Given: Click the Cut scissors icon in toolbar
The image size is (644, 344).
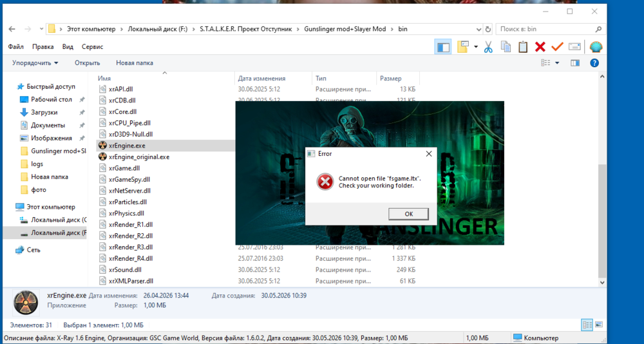Looking at the screenshot, I should click(488, 47).
